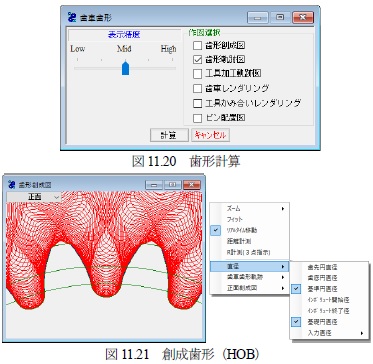Close the 歯形創成図 window
This screenshot has height=364, width=373.
[192, 185]
